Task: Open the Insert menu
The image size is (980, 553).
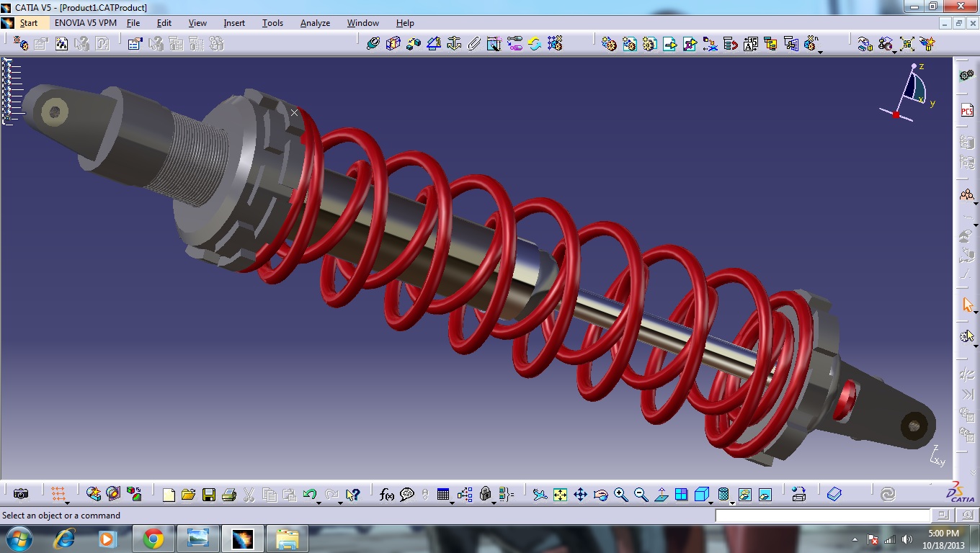Action: tap(234, 23)
